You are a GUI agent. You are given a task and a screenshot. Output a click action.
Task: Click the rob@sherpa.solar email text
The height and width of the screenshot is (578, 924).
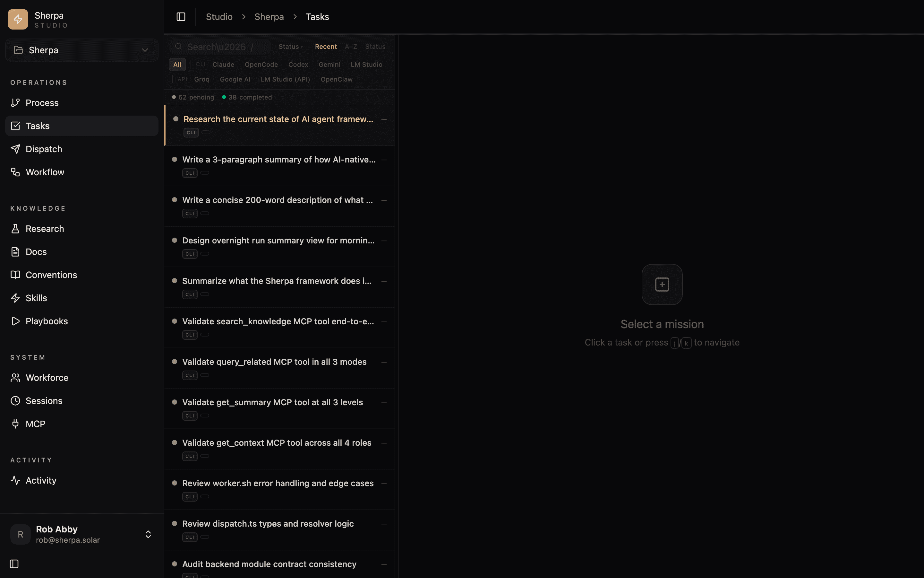pyautogui.click(x=68, y=540)
